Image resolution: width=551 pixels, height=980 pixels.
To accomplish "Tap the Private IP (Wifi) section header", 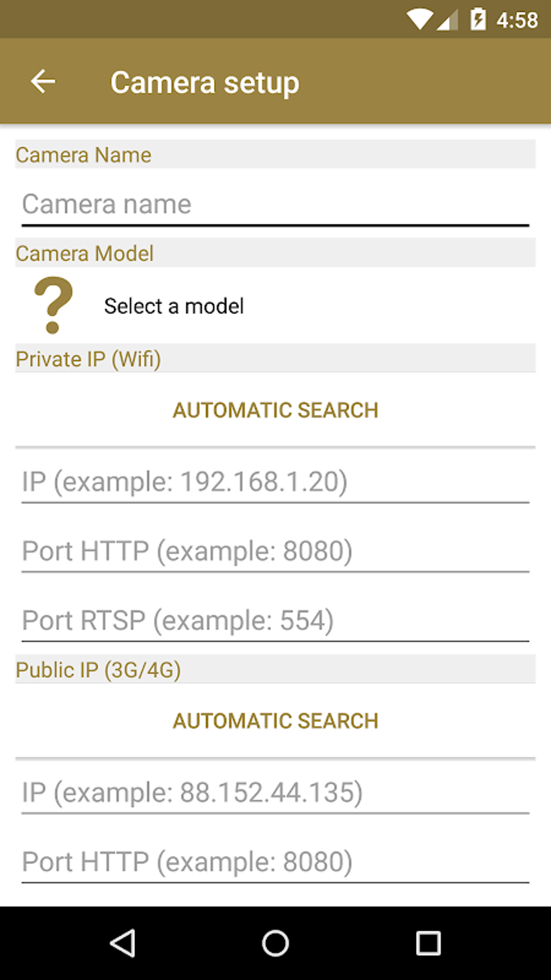I will coord(89,359).
